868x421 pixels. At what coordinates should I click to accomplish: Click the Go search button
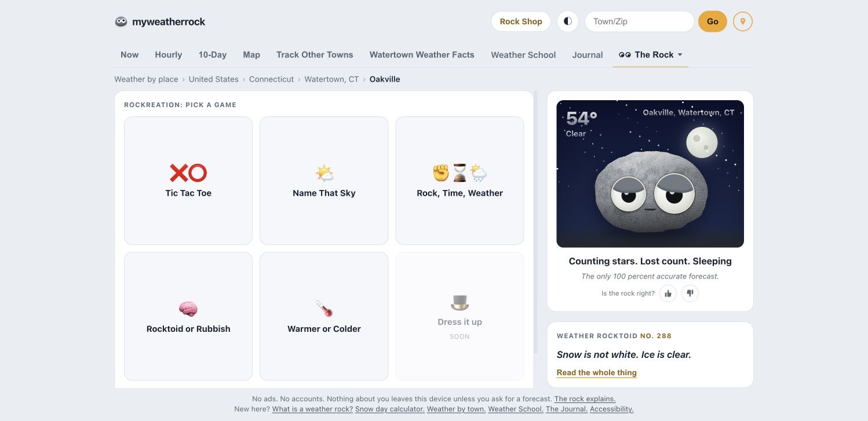coord(713,21)
